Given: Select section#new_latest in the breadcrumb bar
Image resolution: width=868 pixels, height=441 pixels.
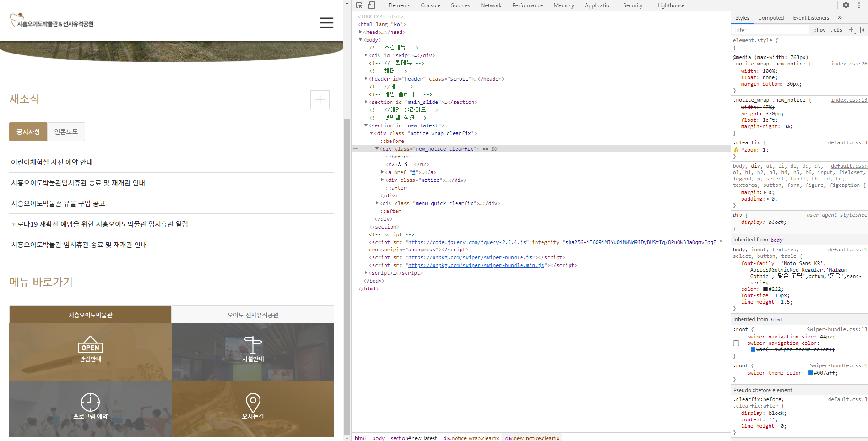Looking at the screenshot, I should point(414,438).
